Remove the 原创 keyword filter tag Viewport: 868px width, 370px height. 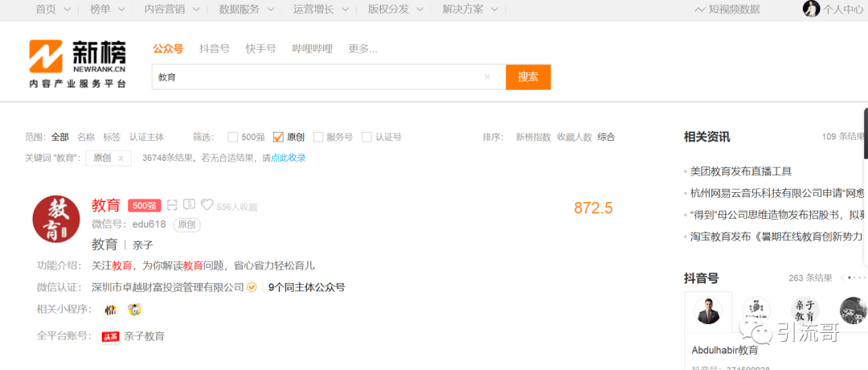pos(121,158)
